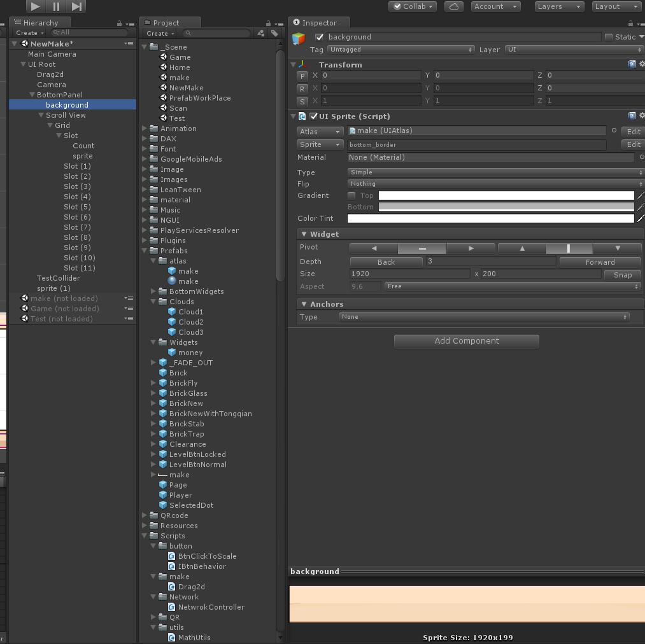Click the R rotation reset button
This screenshot has height=644, width=645.
pos(302,89)
